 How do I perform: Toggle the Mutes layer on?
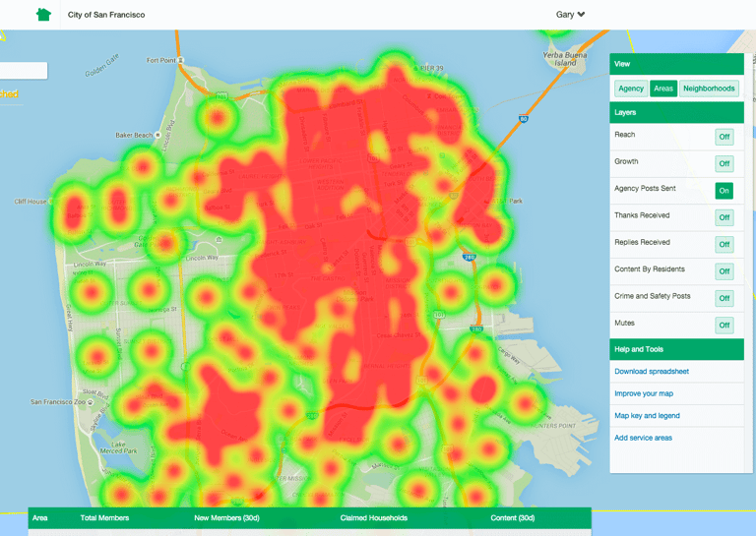tap(724, 326)
